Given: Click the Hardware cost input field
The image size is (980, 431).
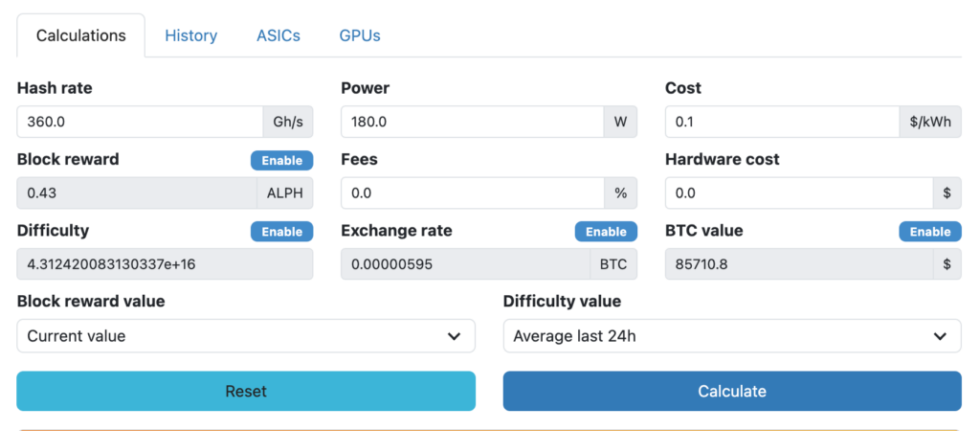Looking at the screenshot, I should tap(798, 193).
